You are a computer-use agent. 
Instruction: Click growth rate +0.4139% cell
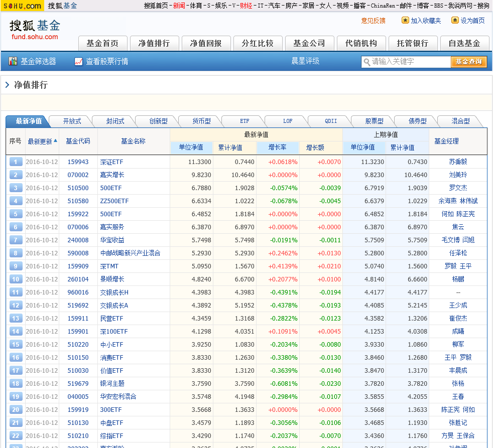click(x=283, y=266)
